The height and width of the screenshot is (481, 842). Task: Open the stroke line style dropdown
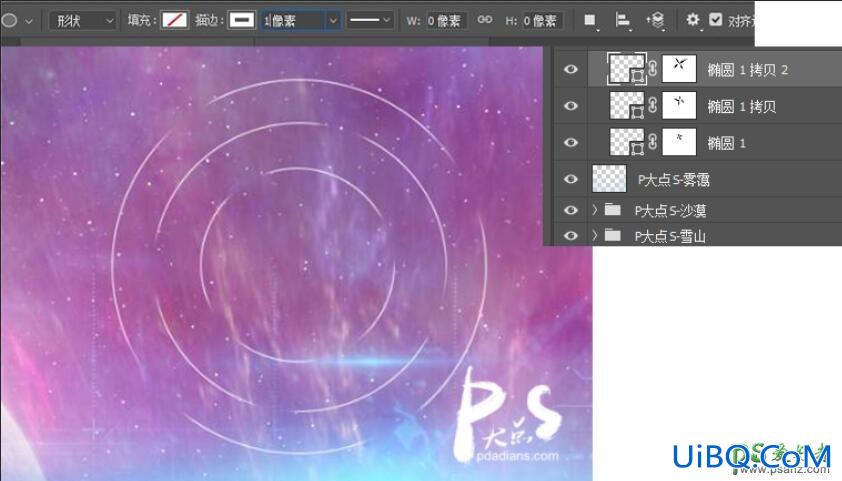click(369, 20)
